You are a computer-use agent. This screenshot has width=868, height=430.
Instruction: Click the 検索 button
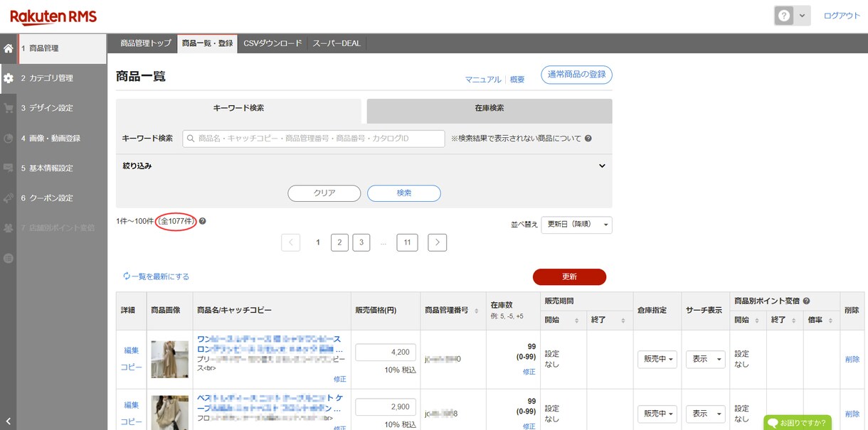coord(404,193)
